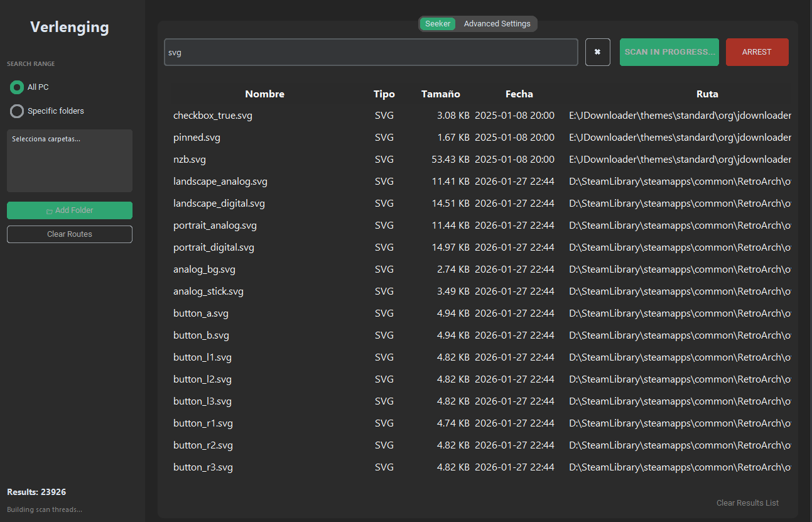Click the Add Folder button
The height and width of the screenshot is (522, 812).
click(x=70, y=210)
